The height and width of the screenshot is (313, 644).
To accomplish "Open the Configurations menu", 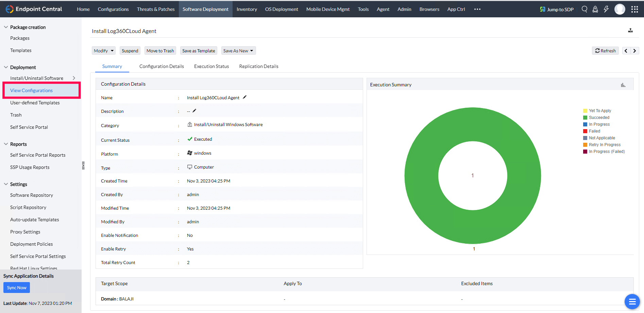I will (113, 9).
